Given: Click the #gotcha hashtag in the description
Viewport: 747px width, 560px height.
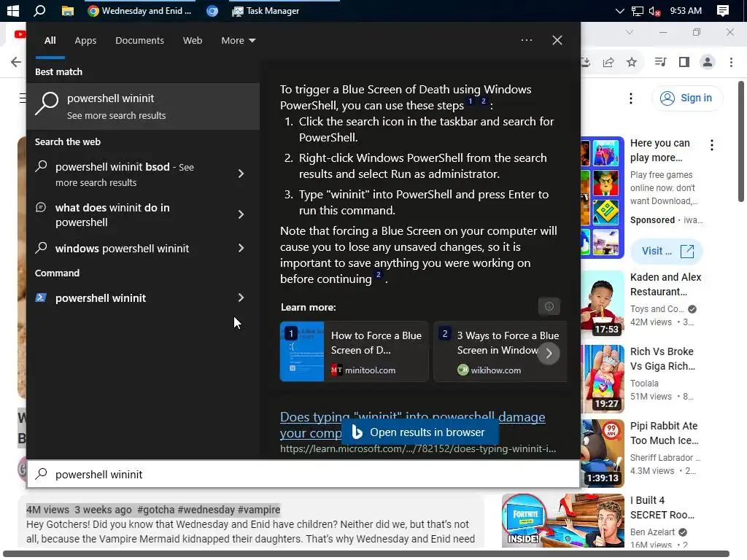Looking at the screenshot, I should (x=155, y=510).
